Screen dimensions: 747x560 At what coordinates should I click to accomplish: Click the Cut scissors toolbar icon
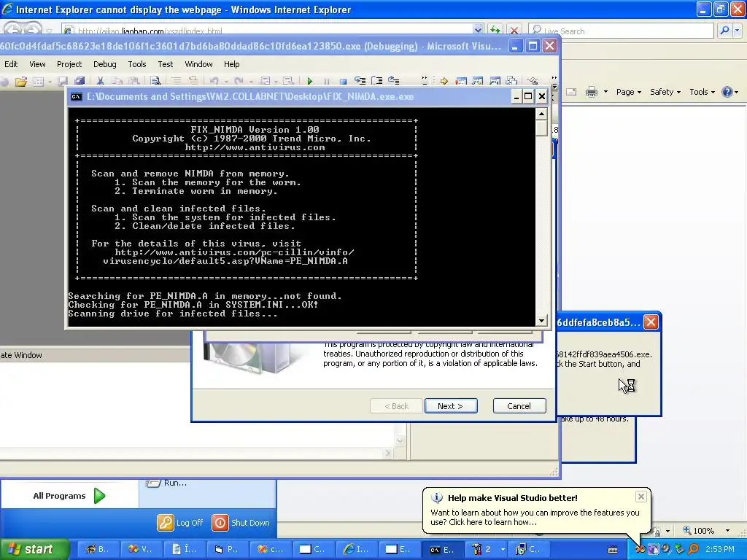100,82
